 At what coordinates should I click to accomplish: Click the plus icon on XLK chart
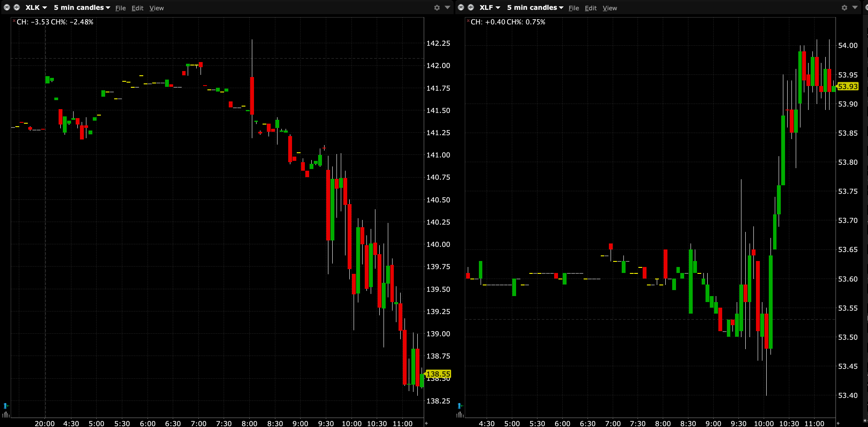click(17, 7)
